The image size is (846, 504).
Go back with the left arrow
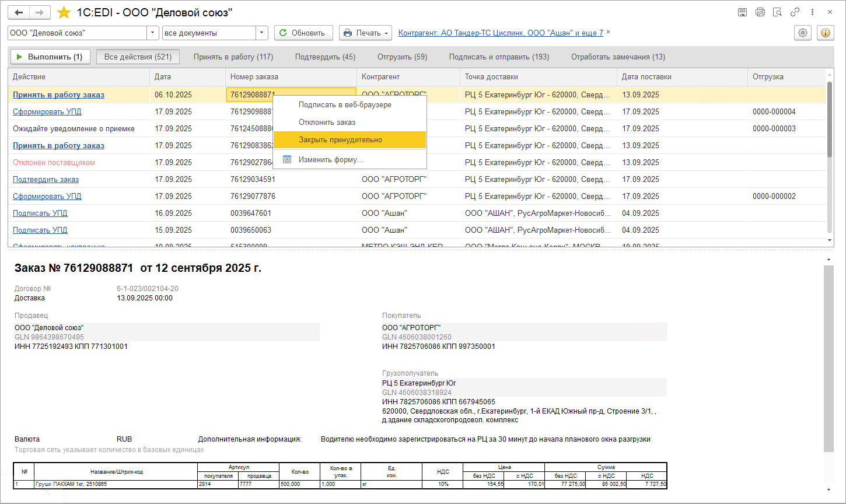click(19, 12)
